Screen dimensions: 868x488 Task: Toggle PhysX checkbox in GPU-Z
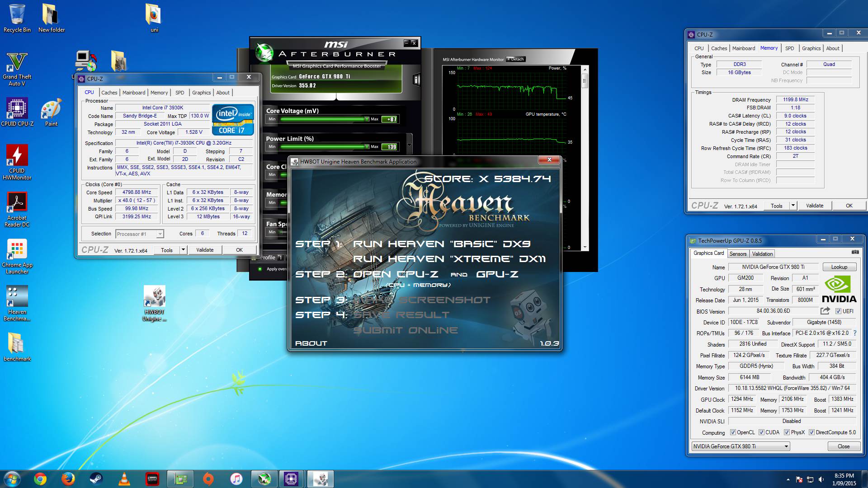pos(787,432)
